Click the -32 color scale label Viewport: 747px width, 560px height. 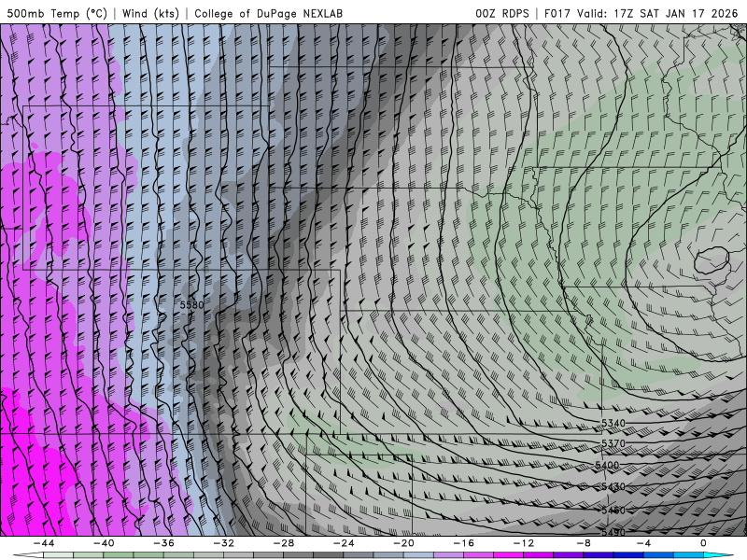(x=224, y=543)
